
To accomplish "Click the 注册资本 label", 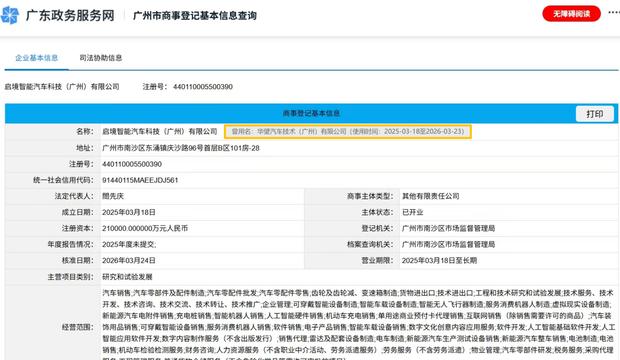I will click(78, 228).
